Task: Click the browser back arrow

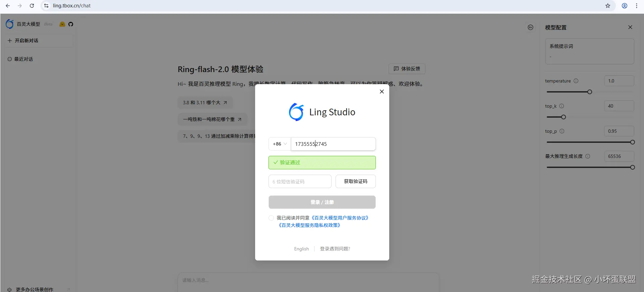Action: tap(8, 6)
